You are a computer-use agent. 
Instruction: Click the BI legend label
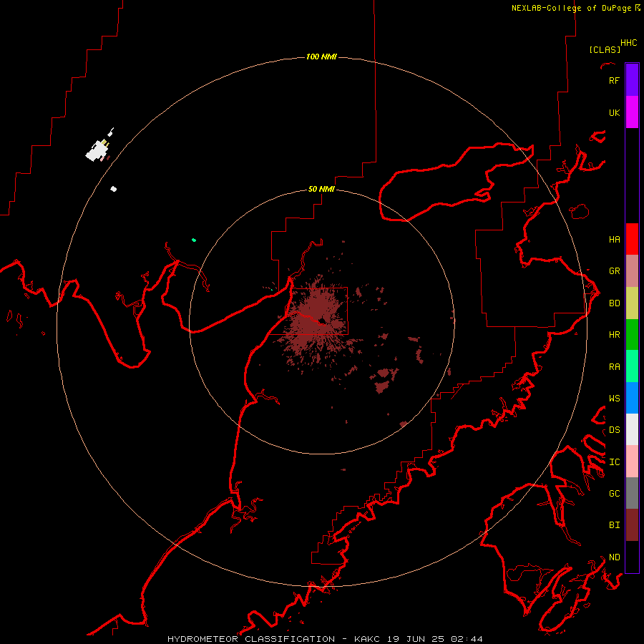pos(614,525)
